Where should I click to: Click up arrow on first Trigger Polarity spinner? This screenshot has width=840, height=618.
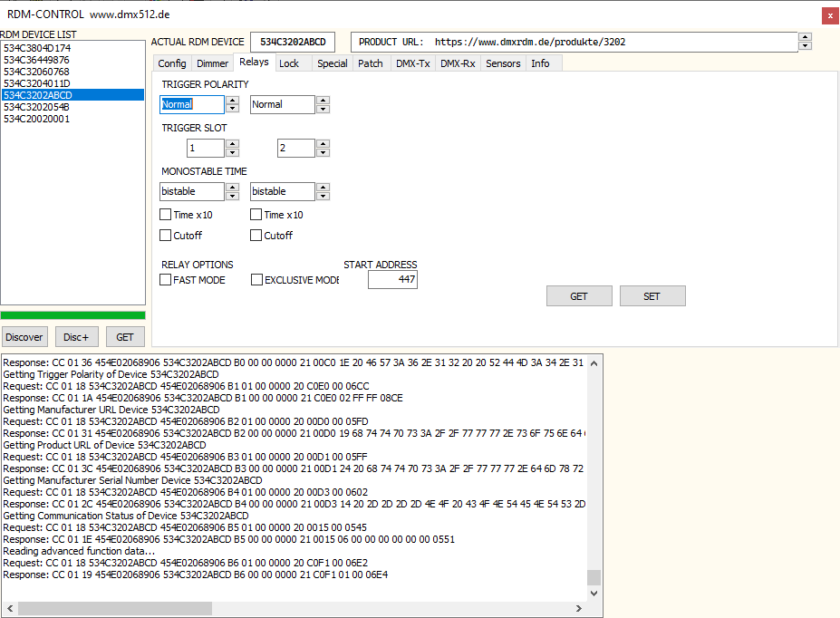(x=232, y=100)
